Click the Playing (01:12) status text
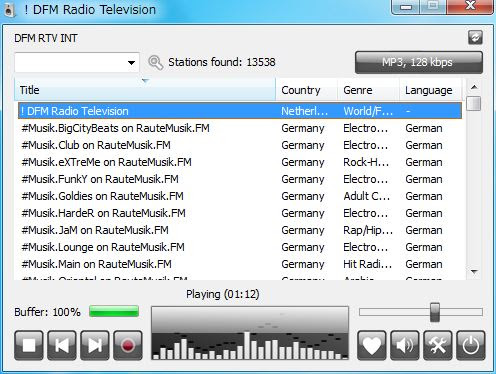This screenshot has height=374, width=496. [223, 294]
